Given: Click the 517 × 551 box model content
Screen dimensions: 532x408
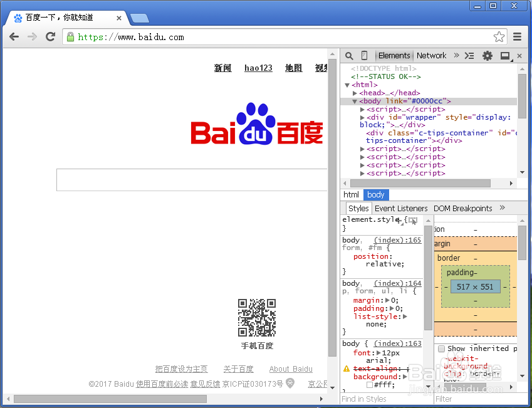Looking at the screenshot, I should pyautogui.click(x=475, y=286).
